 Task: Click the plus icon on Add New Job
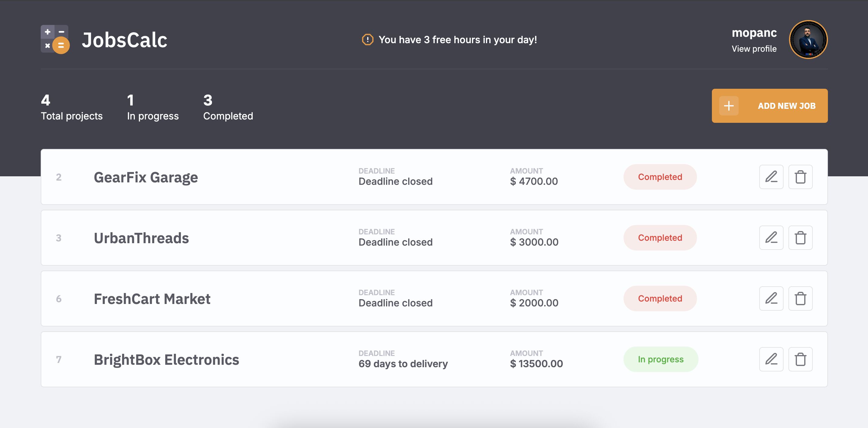coord(729,105)
